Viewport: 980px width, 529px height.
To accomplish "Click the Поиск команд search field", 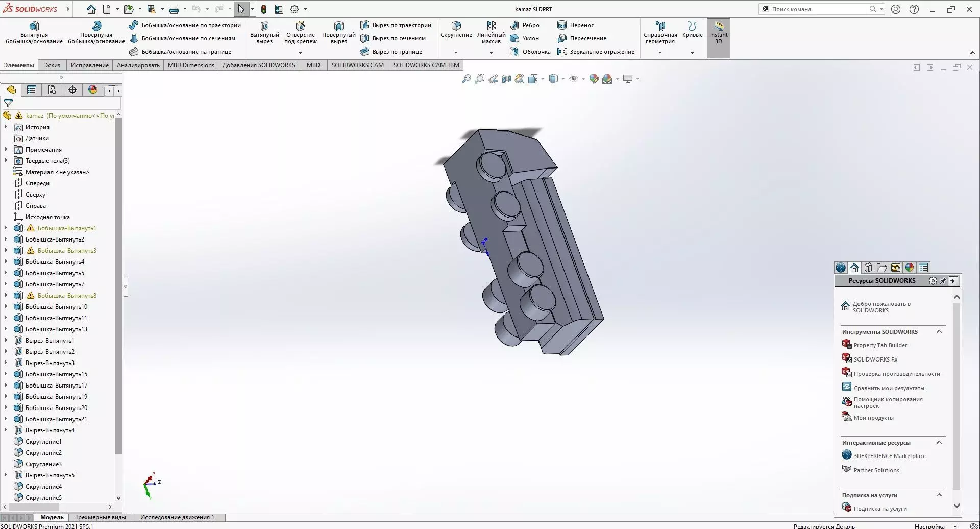I will pyautogui.click(x=819, y=9).
